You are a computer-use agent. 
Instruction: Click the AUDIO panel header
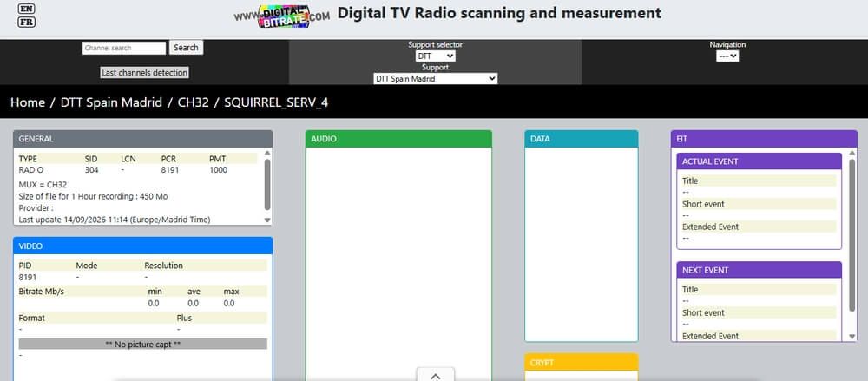coord(398,139)
